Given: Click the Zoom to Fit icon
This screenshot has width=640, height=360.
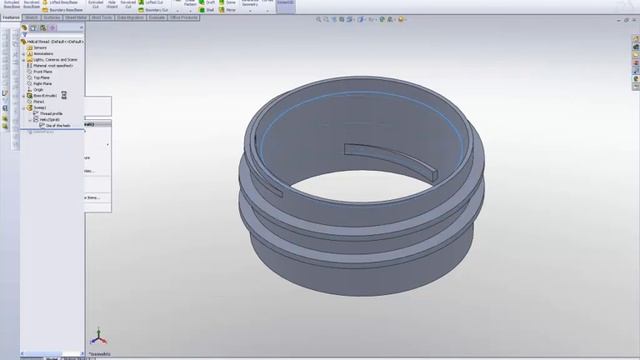Looking at the screenshot, I should coord(319,20).
